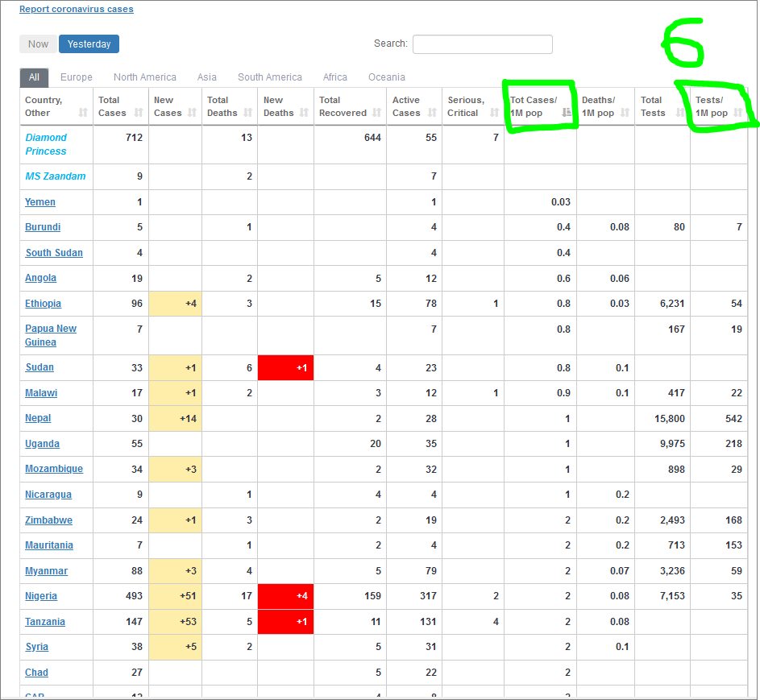Sort by Total Recovered column icon
760x700 pixels.
tap(377, 113)
